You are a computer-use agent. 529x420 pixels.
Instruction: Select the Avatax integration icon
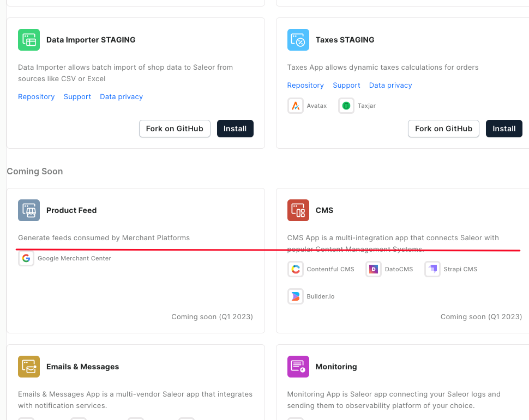296,105
